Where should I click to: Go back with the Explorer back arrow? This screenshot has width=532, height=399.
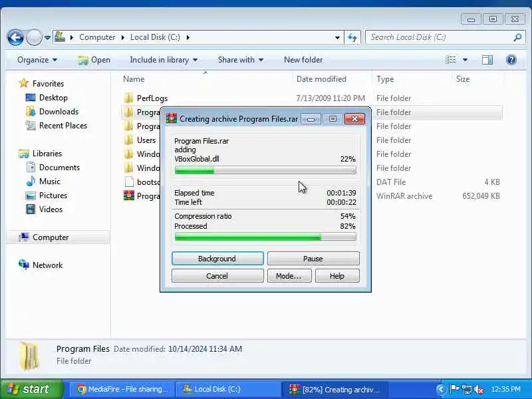coord(15,37)
